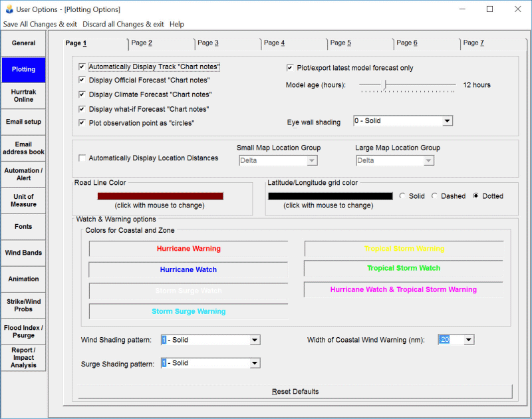Image resolution: width=532 pixels, height=419 pixels.
Task: Uncheck Automatically Display Track Chart notes
Action: 82,67
